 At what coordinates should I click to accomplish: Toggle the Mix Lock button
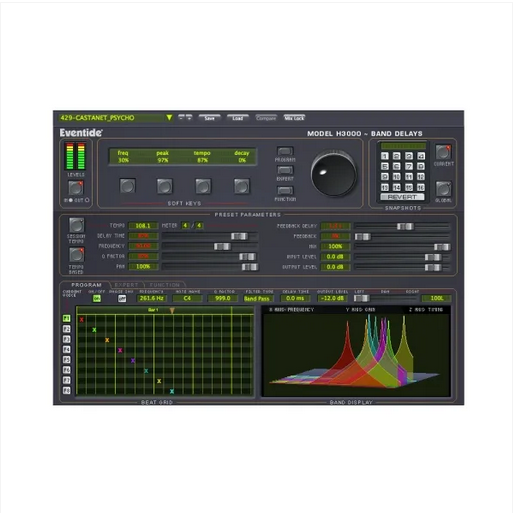tap(294, 118)
